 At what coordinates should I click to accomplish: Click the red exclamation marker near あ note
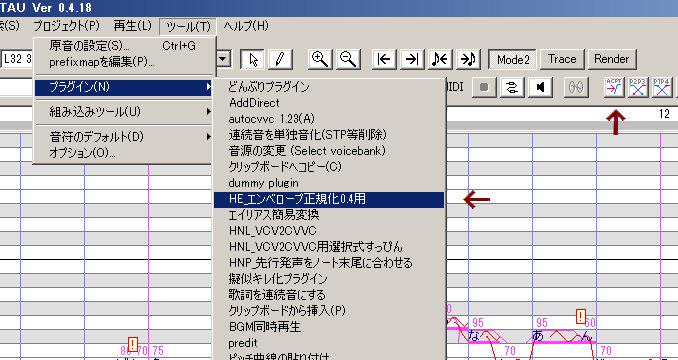coord(581,316)
